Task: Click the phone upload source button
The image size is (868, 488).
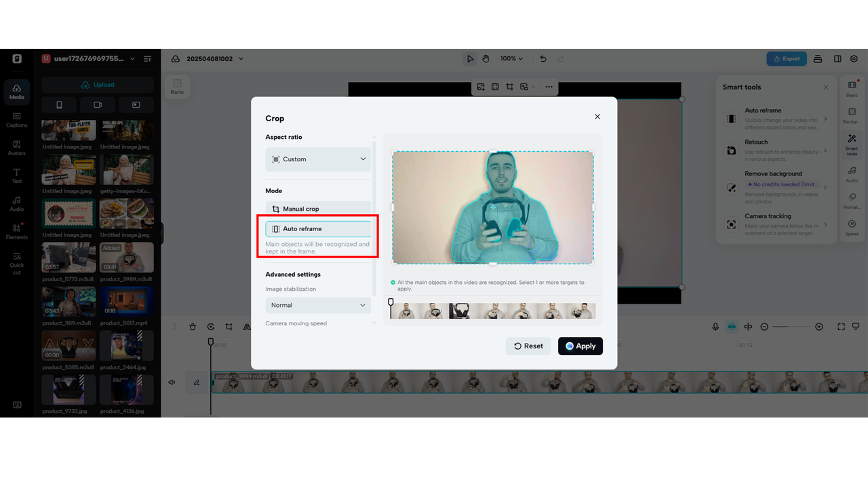Action: click(x=59, y=104)
